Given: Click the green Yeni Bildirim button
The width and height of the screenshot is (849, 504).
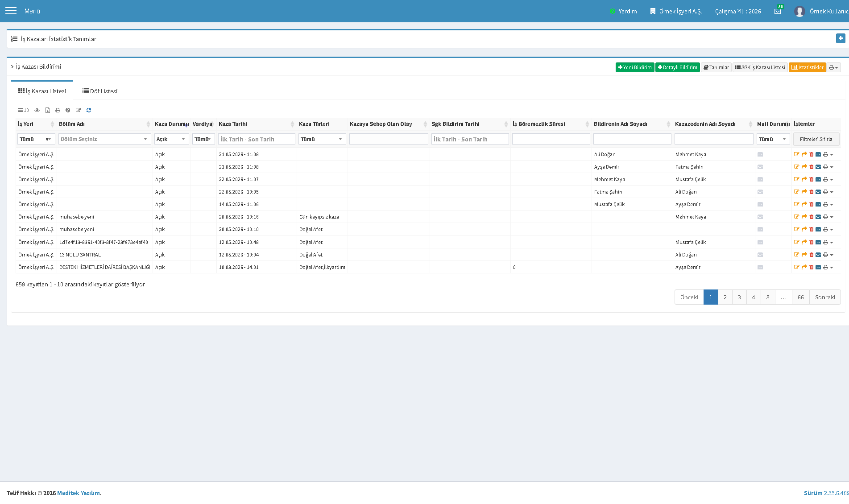Looking at the screenshot, I should coord(635,67).
